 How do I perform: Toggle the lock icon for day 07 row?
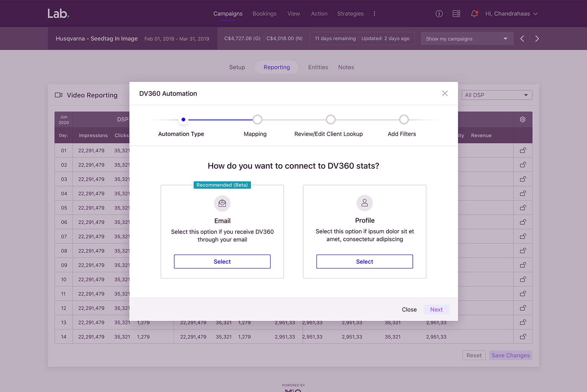(523, 236)
